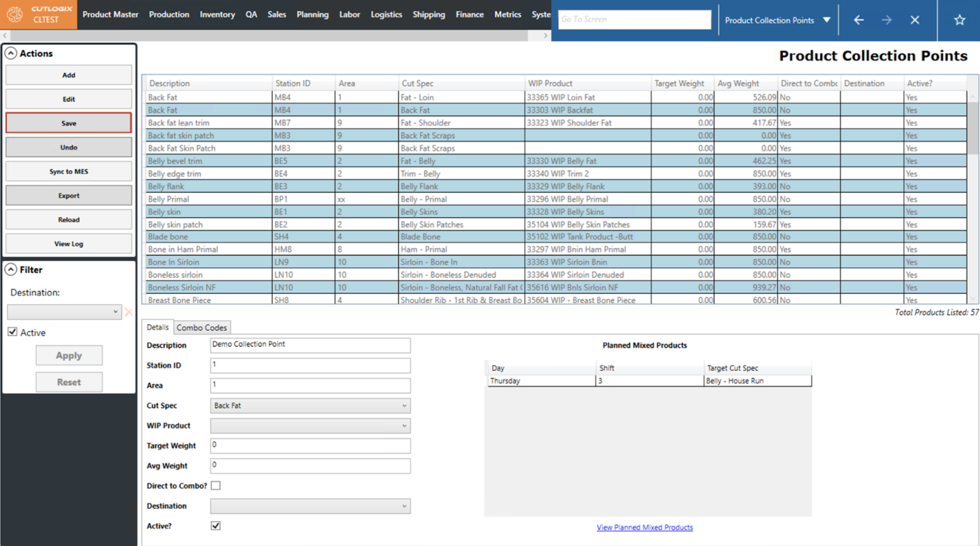980x546 pixels.
Task: Clear Destination filter with the red X icon
Action: 128,312
